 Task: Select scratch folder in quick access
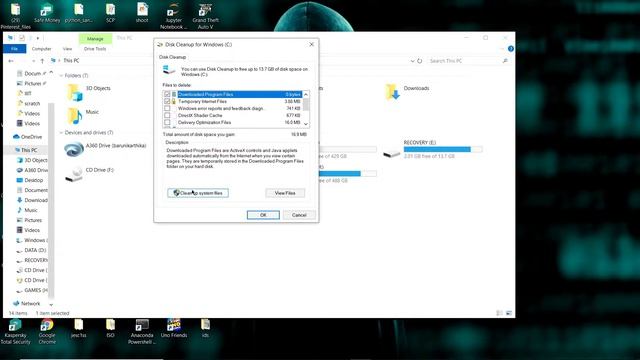29,104
